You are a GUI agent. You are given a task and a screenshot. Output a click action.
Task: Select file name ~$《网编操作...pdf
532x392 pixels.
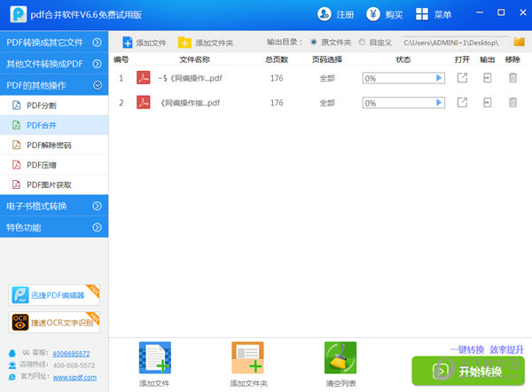pos(190,78)
